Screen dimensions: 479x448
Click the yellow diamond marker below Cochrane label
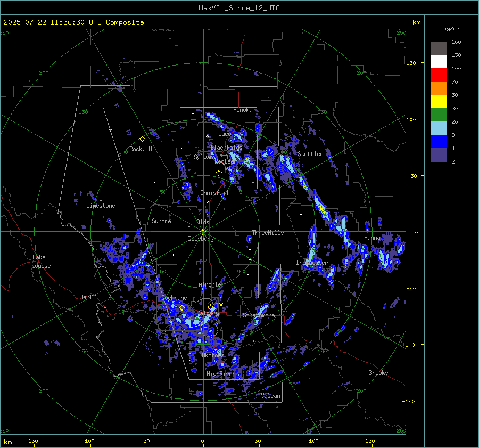182,308
